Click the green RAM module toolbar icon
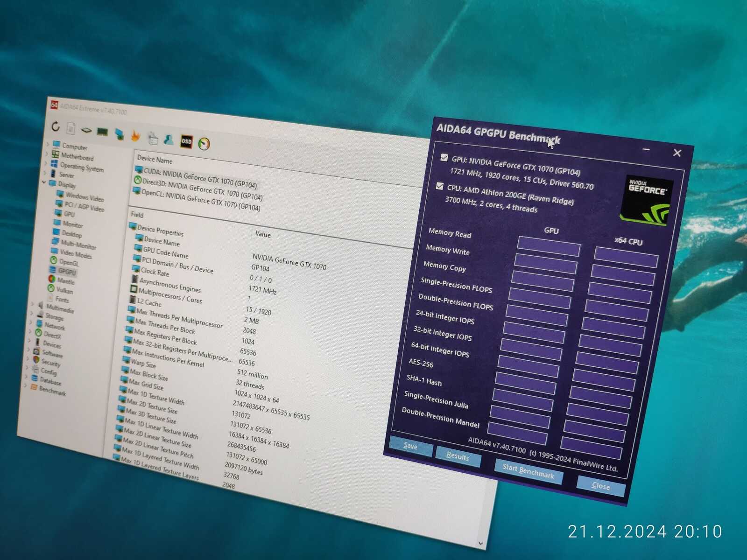The image size is (747, 560). coord(102,132)
